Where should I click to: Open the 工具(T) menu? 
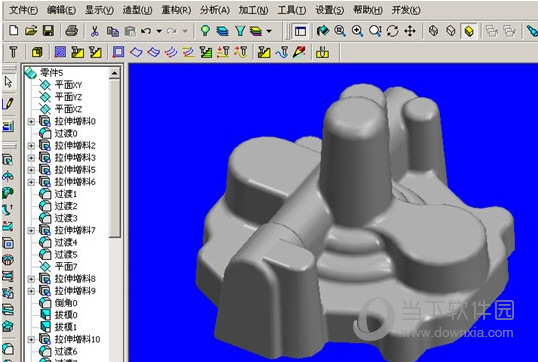(x=292, y=10)
